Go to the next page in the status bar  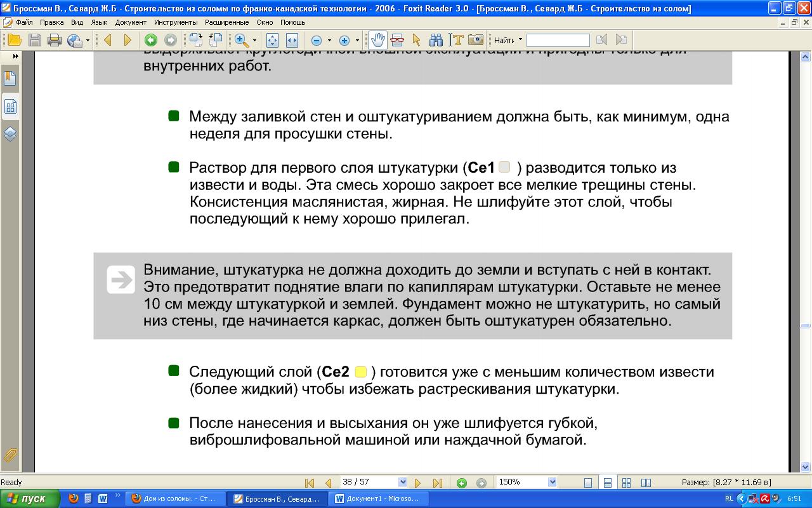[x=417, y=483]
